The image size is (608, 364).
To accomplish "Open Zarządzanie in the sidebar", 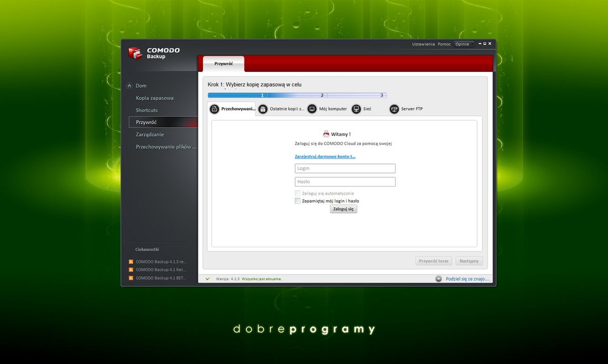I will point(150,134).
